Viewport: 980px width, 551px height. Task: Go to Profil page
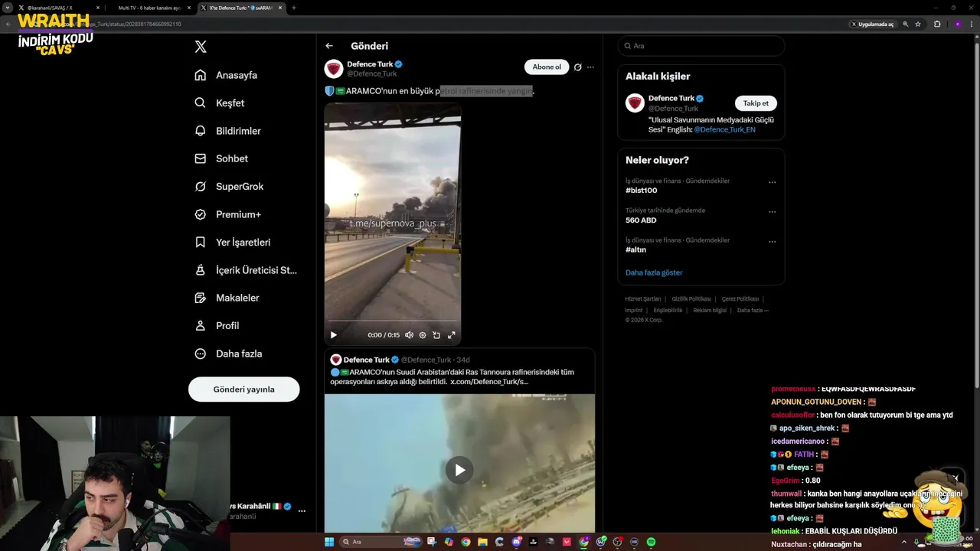(217, 325)
